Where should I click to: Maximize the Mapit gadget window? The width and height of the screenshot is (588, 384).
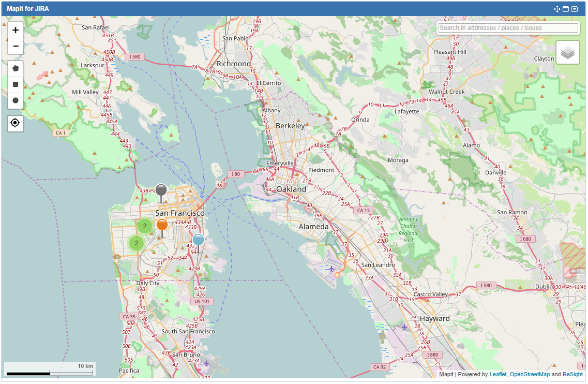pyautogui.click(x=566, y=9)
